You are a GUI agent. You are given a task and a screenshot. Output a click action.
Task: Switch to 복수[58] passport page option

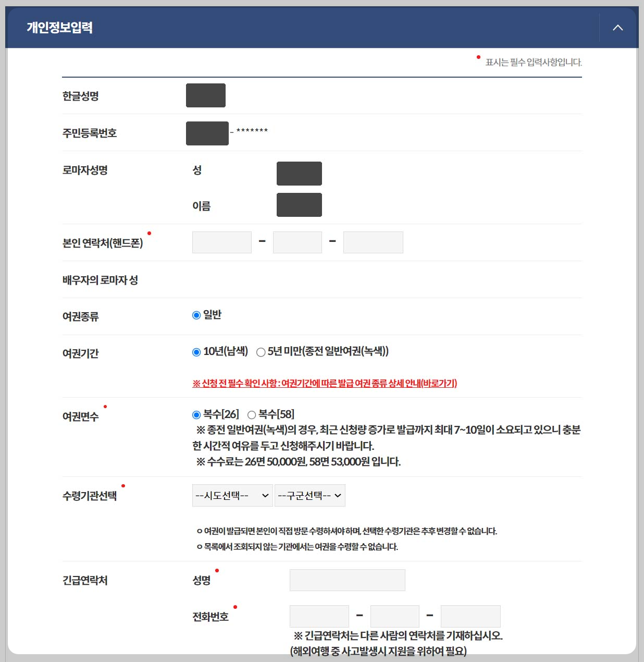(252, 414)
